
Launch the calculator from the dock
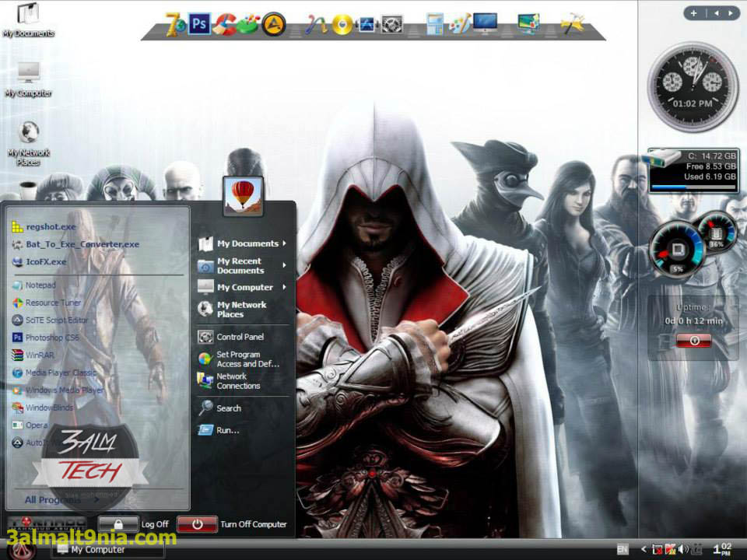434,24
